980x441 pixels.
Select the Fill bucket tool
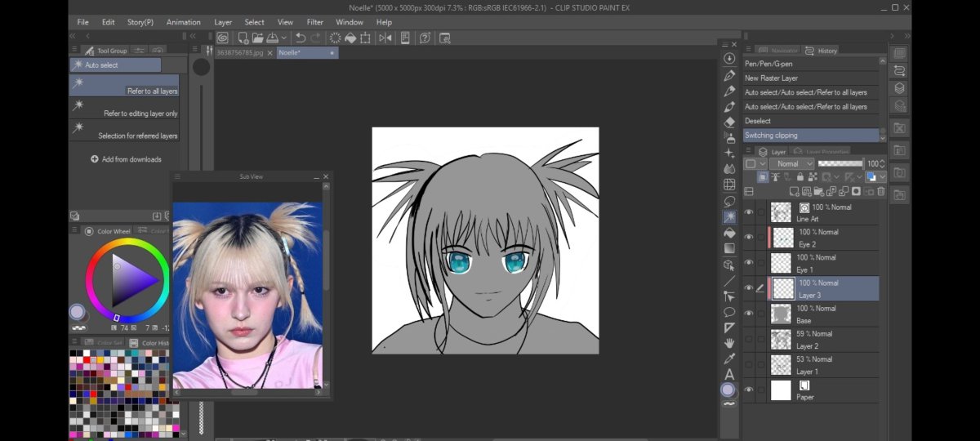click(x=729, y=233)
